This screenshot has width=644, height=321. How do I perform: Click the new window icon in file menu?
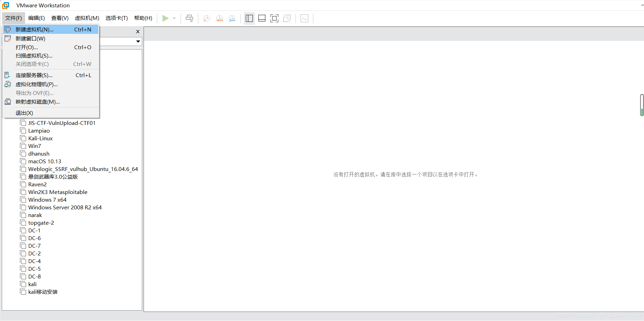8,38
